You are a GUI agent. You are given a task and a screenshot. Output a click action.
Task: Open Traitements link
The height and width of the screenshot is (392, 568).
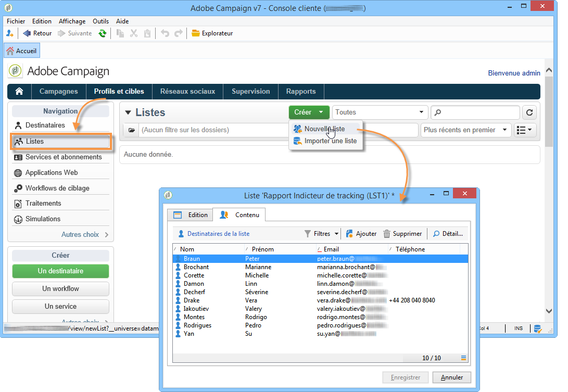pyautogui.click(x=60, y=203)
